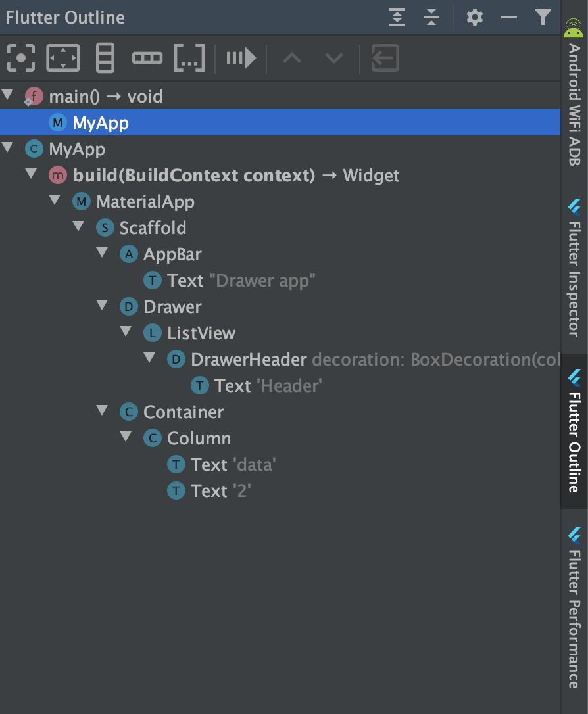Collapse the MaterialApp node arrow

pos(55,201)
